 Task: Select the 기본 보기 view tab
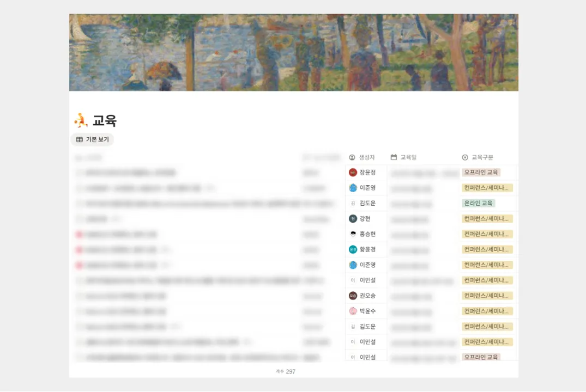point(93,139)
